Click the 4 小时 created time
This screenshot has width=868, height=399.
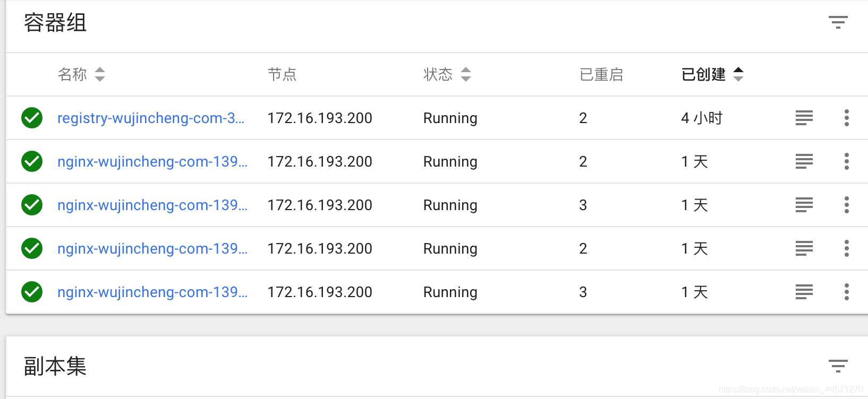click(x=702, y=118)
